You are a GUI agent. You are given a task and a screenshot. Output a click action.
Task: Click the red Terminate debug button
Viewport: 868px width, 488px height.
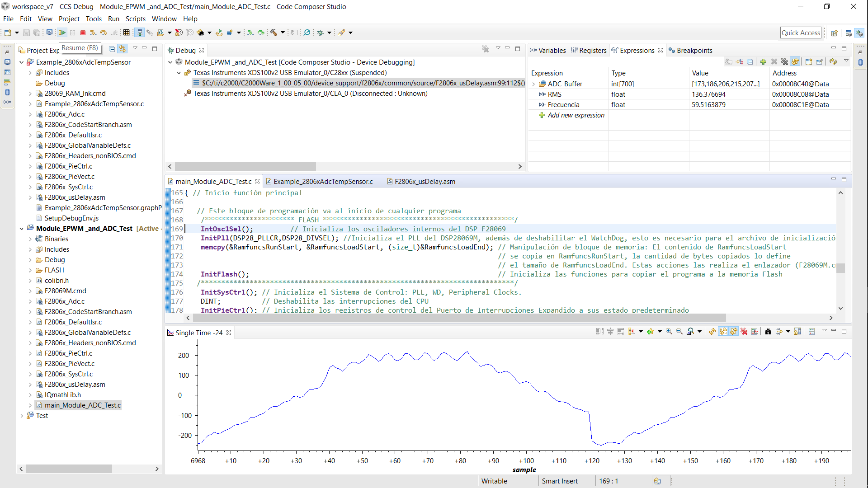(x=83, y=33)
